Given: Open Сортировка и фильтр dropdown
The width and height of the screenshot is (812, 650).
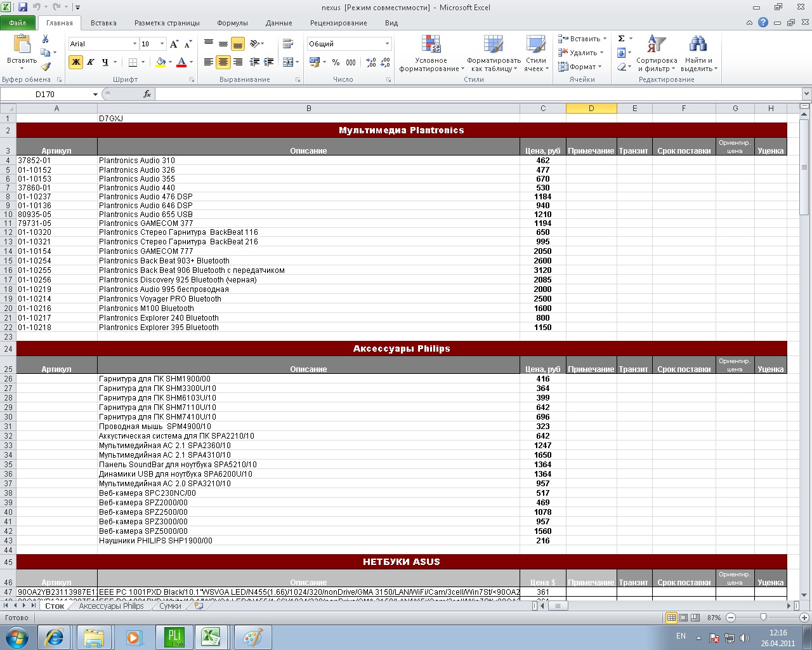Looking at the screenshot, I should click(x=657, y=53).
